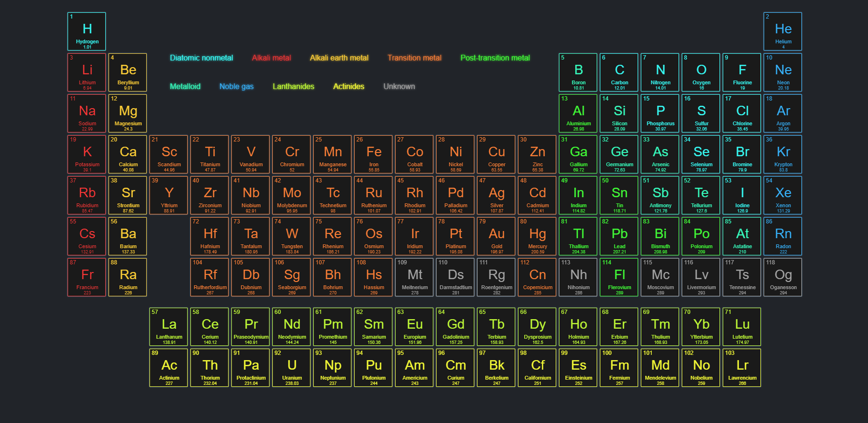
Task: Select the Nihonium element tile
Action: tap(578, 277)
